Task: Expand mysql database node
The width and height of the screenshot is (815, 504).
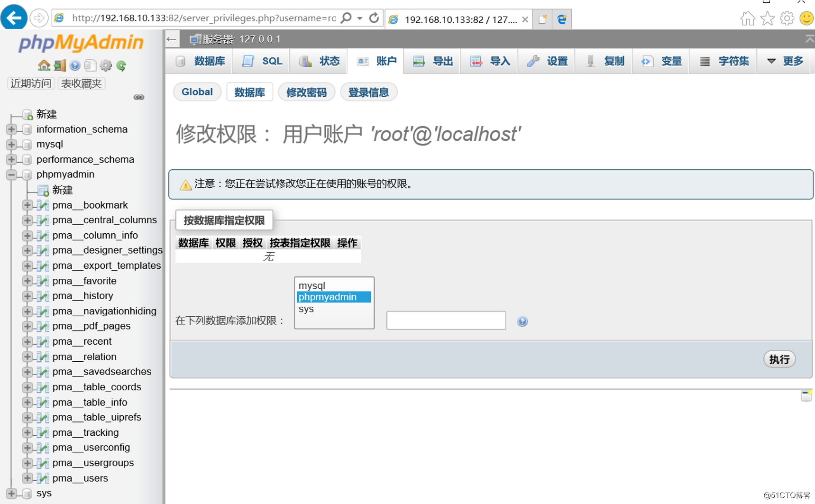Action: (x=11, y=144)
